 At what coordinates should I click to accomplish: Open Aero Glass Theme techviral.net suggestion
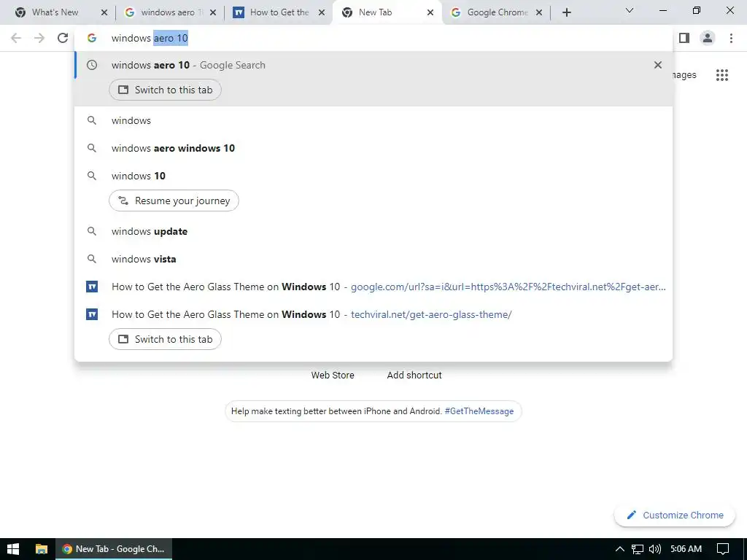373,314
